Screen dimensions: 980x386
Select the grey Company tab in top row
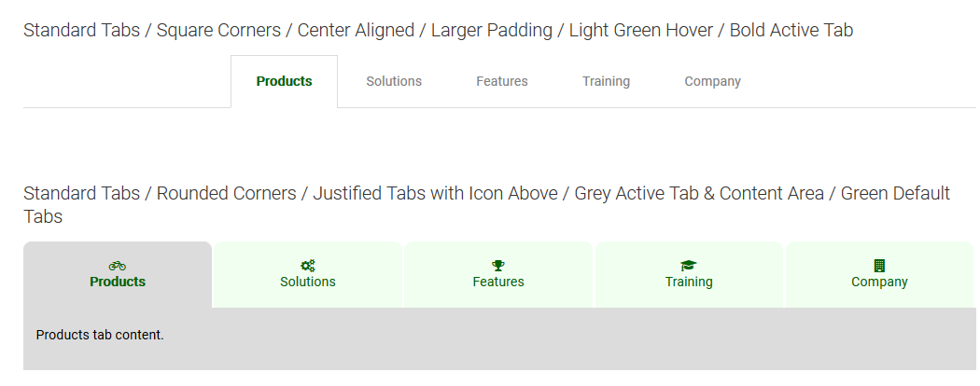[712, 81]
